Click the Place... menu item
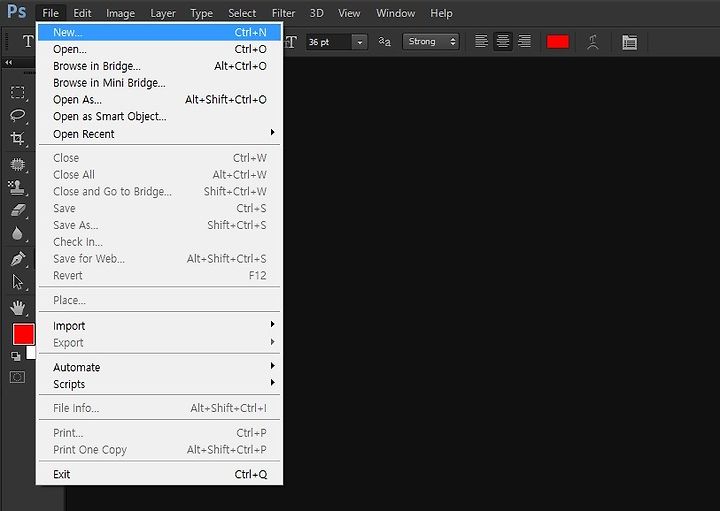Image resolution: width=720 pixels, height=511 pixels. pos(159,300)
